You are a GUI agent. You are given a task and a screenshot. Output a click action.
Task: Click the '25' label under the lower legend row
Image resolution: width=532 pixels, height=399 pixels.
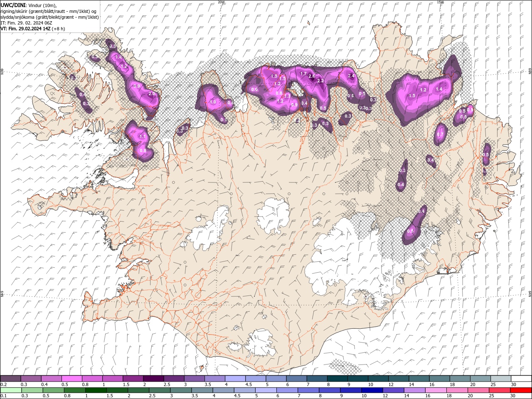coord(492,396)
